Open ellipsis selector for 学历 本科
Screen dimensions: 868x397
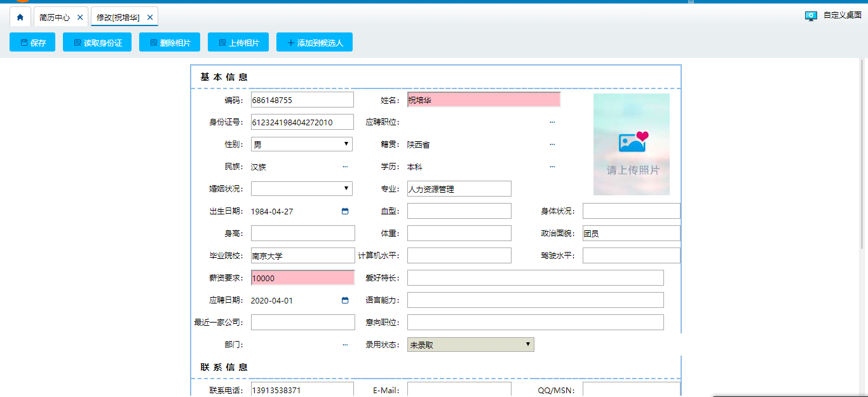point(552,167)
